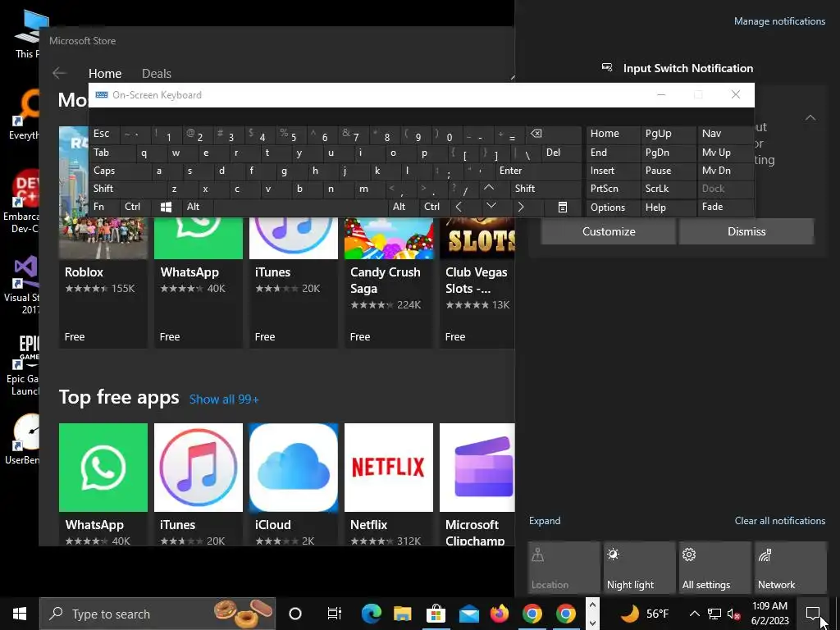Open iTunes icon under Top free apps
The image size is (840, 630).
199,467
